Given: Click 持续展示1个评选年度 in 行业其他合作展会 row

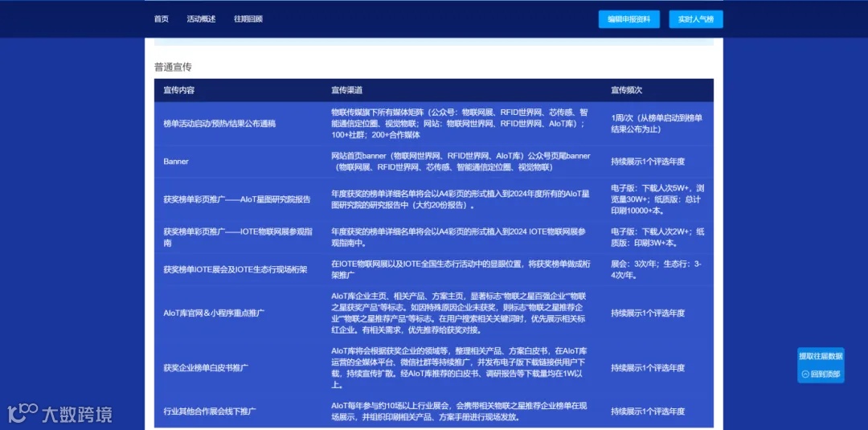Looking at the screenshot, I should tap(648, 412).
